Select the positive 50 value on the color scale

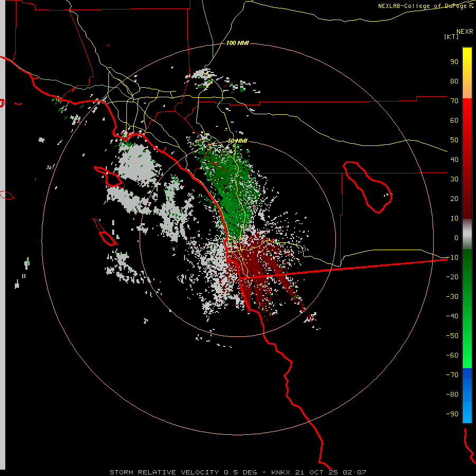pyautogui.click(x=454, y=140)
